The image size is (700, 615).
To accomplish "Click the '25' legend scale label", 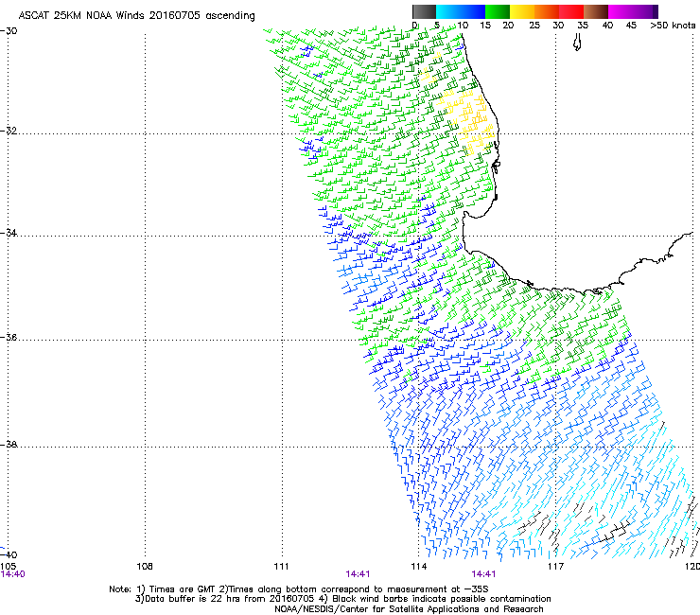I will click(x=534, y=25).
